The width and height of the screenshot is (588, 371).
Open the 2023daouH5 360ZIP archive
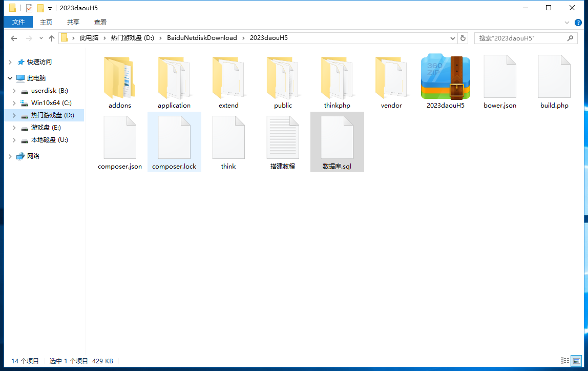445,77
